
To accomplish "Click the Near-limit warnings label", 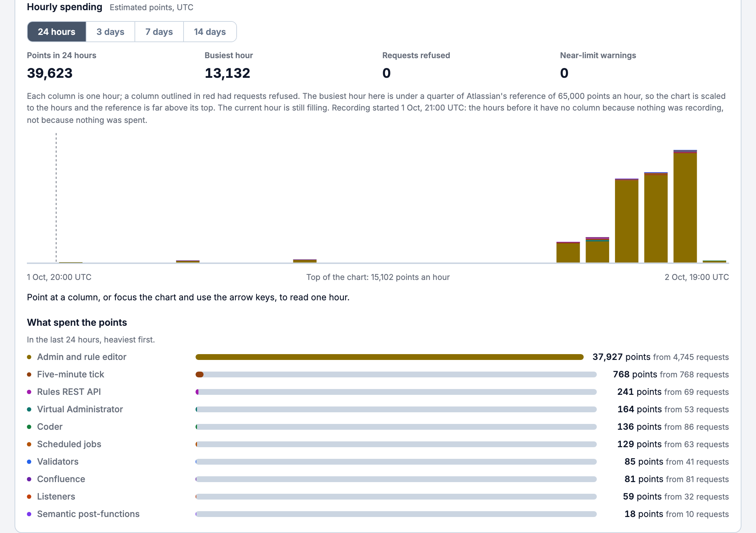I will (598, 55).
